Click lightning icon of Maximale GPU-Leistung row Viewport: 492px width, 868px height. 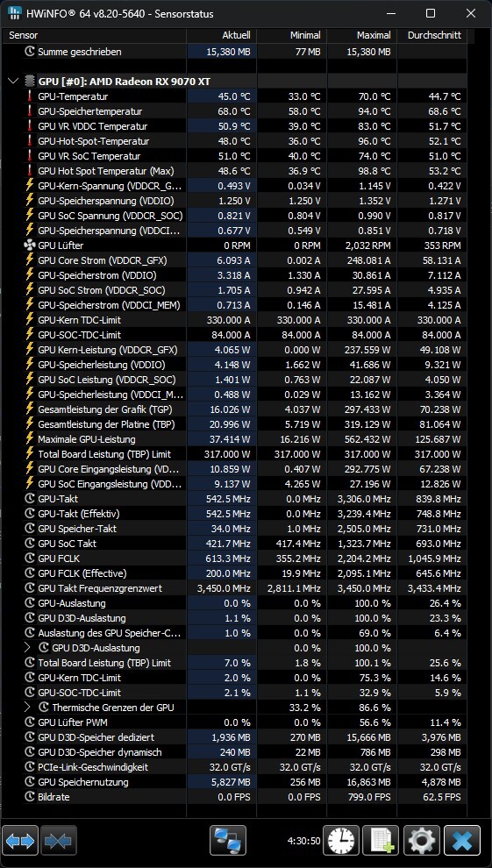30,439
